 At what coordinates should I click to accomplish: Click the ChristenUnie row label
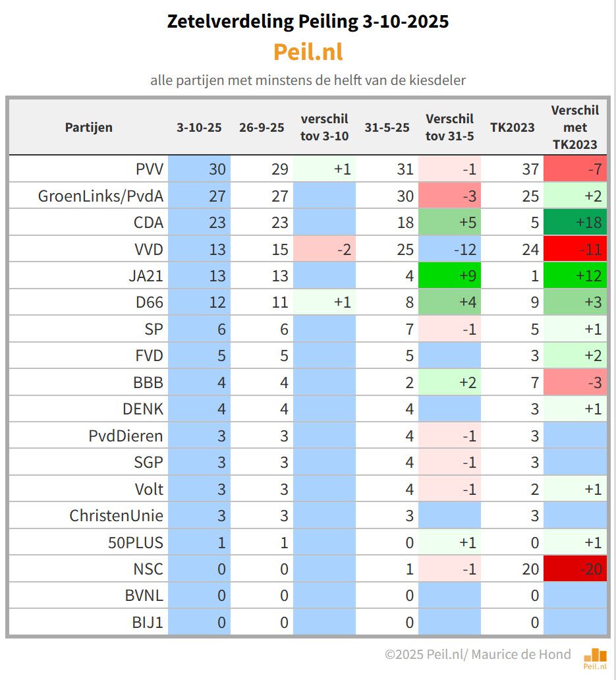117,516
